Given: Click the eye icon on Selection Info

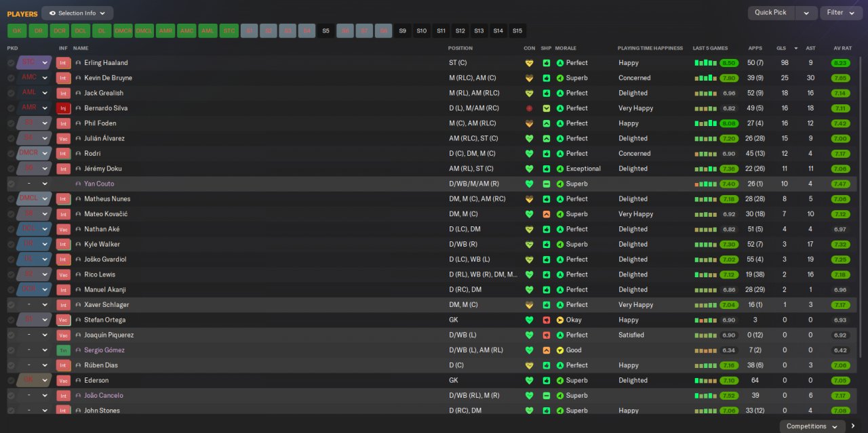Looking at the screenshot, I should pos(52,13).
